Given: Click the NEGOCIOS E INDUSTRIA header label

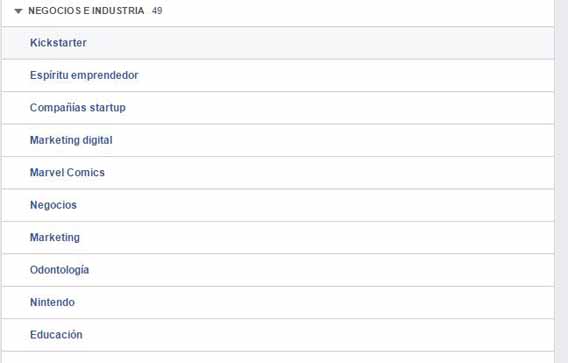Looking at the screenshot, I should pyautogui.click(x=86, y=11).
